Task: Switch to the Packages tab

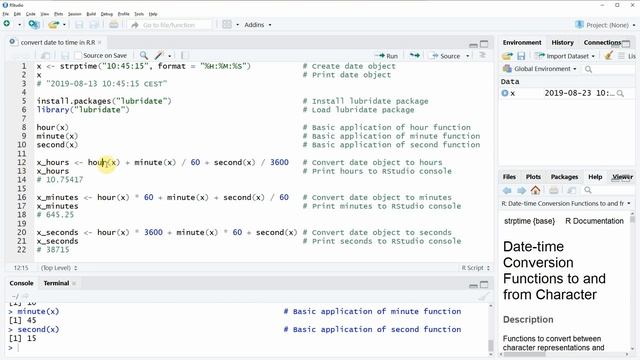Action: (564, 177)
